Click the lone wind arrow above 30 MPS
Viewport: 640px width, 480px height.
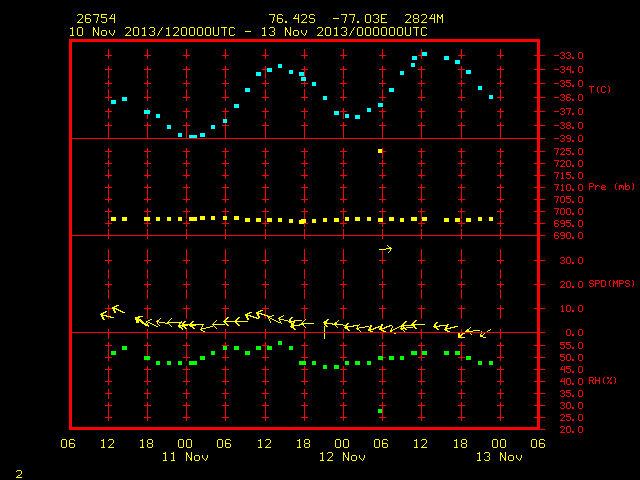[385, 249]
